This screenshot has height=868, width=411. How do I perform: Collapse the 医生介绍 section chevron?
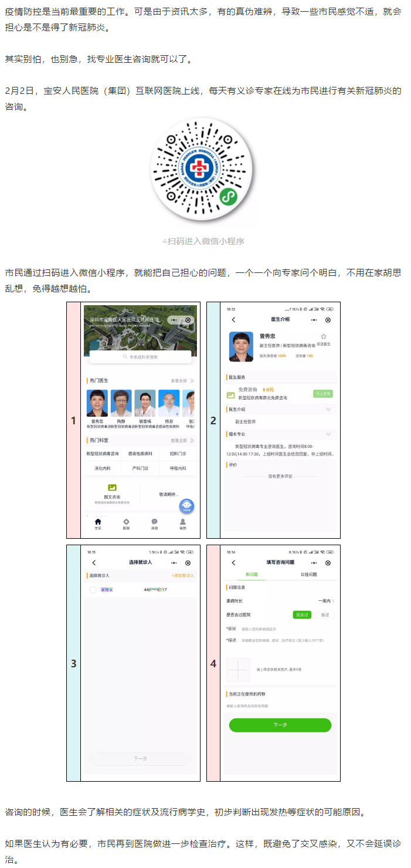(328, 409)
